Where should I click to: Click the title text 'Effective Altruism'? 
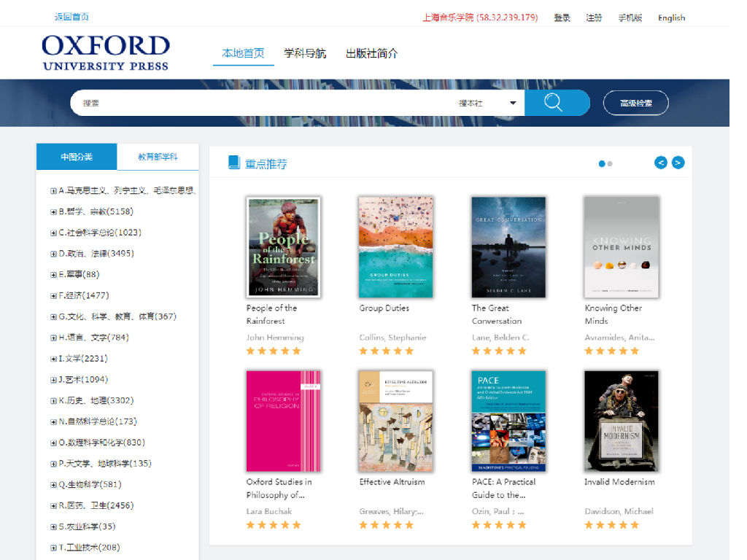pos(392,482)
